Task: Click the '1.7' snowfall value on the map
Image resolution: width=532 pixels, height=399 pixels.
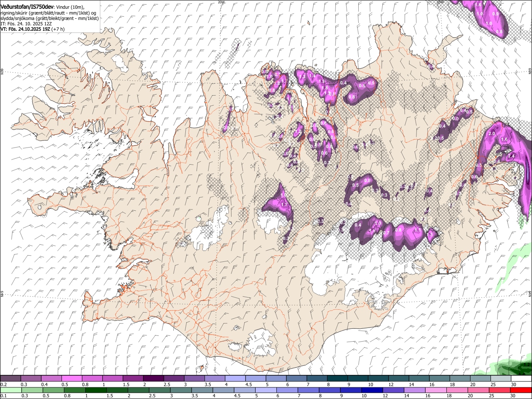Action: 285,205
